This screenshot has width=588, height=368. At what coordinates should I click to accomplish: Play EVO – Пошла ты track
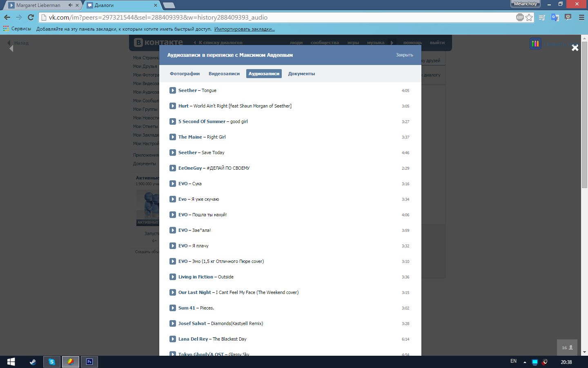(173, 215)
